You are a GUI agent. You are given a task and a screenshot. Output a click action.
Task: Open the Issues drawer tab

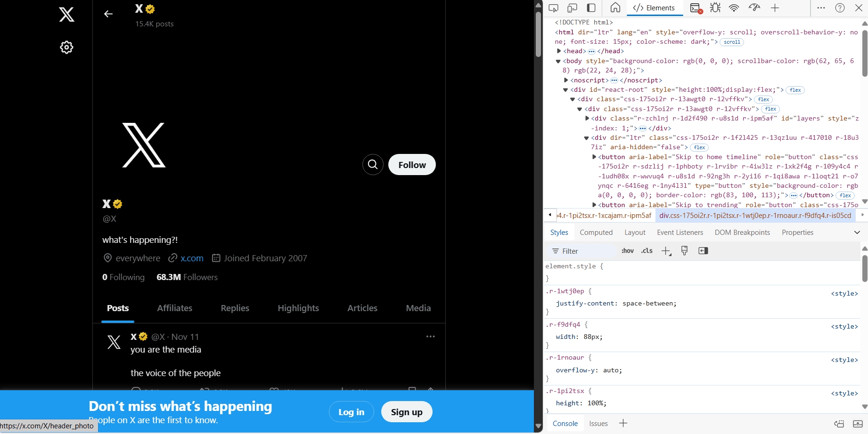[x=598, y=424]
